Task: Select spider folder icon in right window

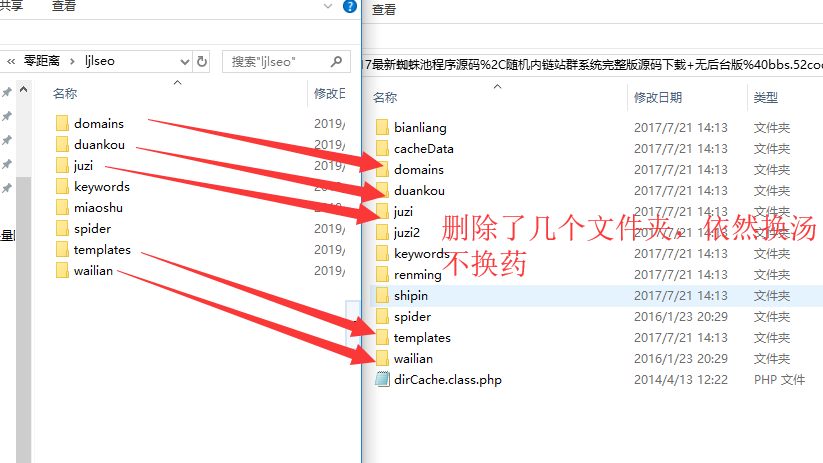Action: [x=382, y=317]
